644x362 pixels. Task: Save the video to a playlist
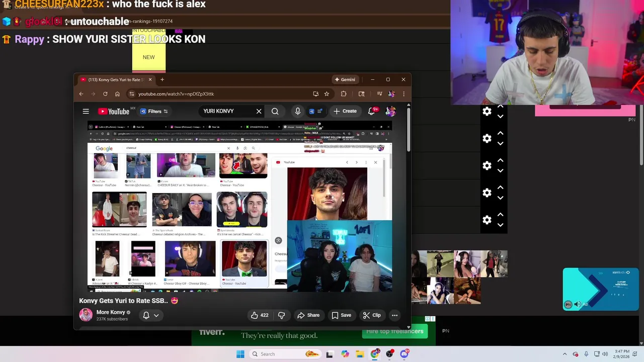341,315
